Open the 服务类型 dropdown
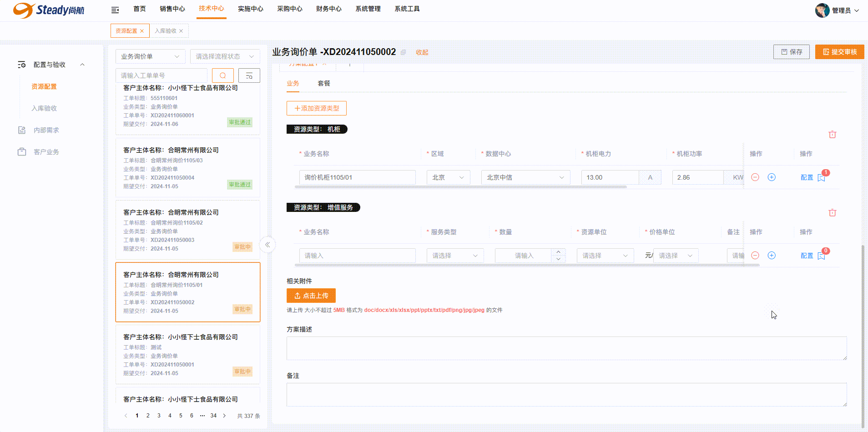 tap(455, 256)
